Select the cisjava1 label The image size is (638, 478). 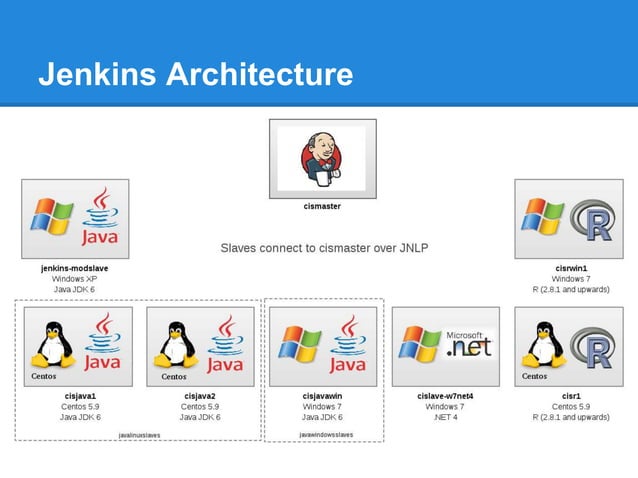(80, 396)
